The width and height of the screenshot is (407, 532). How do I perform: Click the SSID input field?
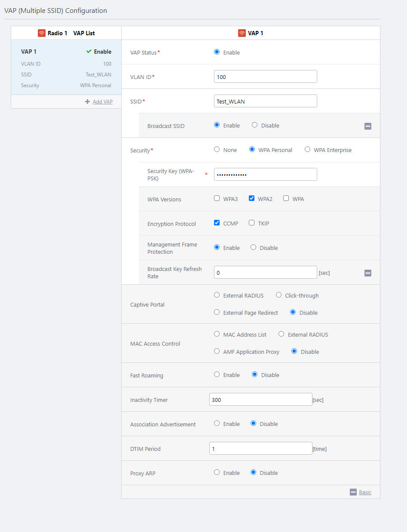coord(265,101)
